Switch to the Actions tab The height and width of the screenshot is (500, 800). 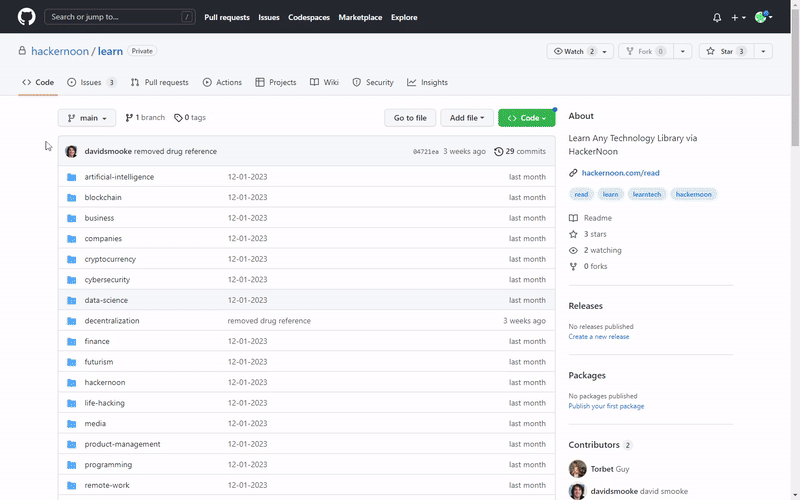coord(222,82)
